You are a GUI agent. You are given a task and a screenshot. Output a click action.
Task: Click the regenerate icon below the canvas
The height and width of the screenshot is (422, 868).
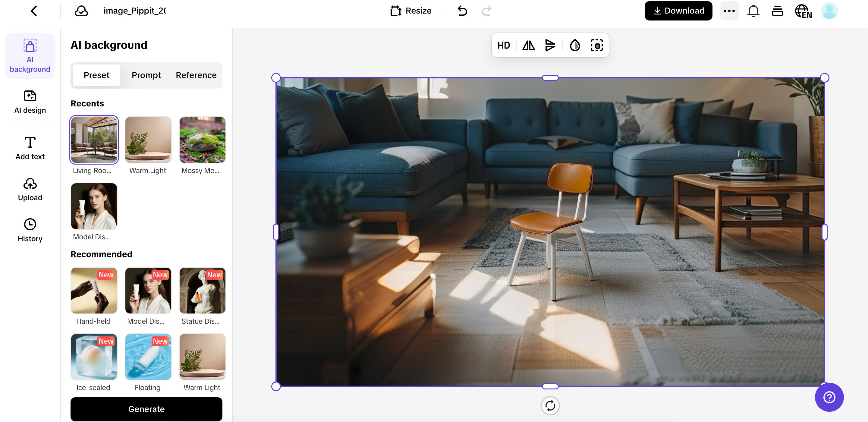(x=550, y=406)
